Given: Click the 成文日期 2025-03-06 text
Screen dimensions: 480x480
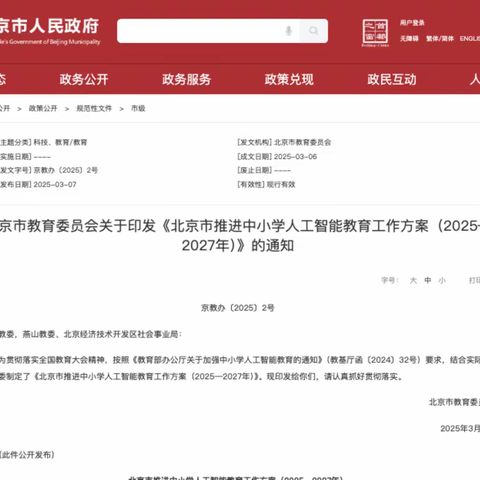Looking at the screenshot, I should (277, 156).
